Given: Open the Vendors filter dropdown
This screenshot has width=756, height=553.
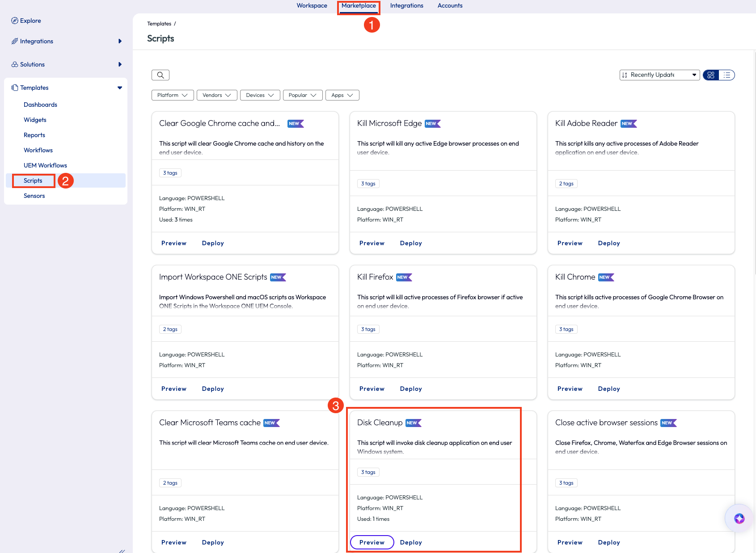Looking at the screenshot, I should (x=216, y=95).
